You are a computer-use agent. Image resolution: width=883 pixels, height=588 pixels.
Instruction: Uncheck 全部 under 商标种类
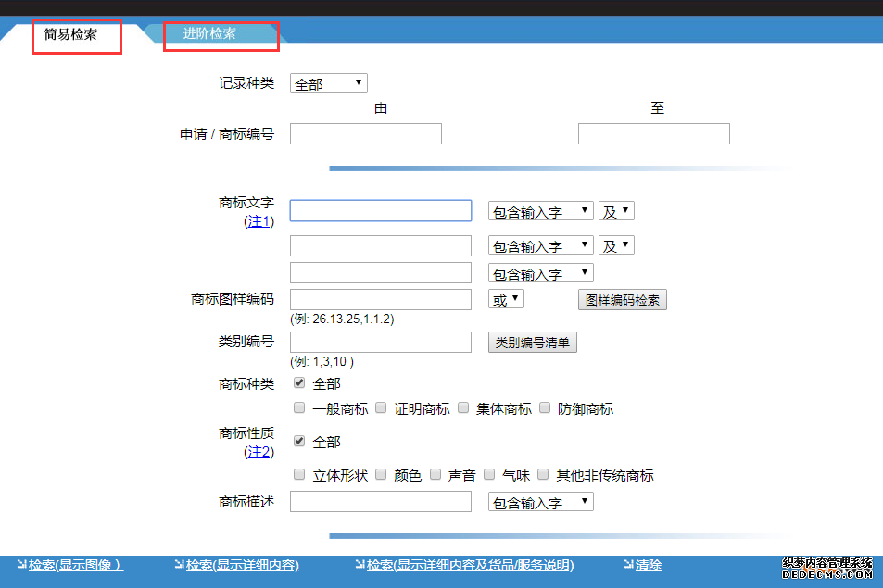pyautogui.click(x=299, y=382)
